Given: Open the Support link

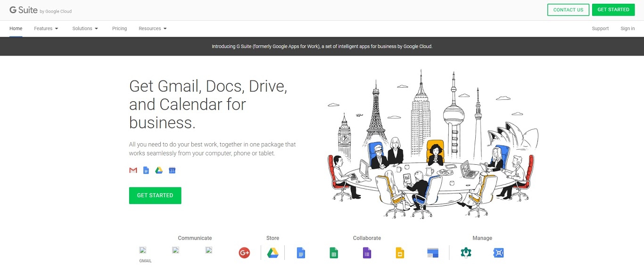Looking at the screenshot, I should click(600, 29).
